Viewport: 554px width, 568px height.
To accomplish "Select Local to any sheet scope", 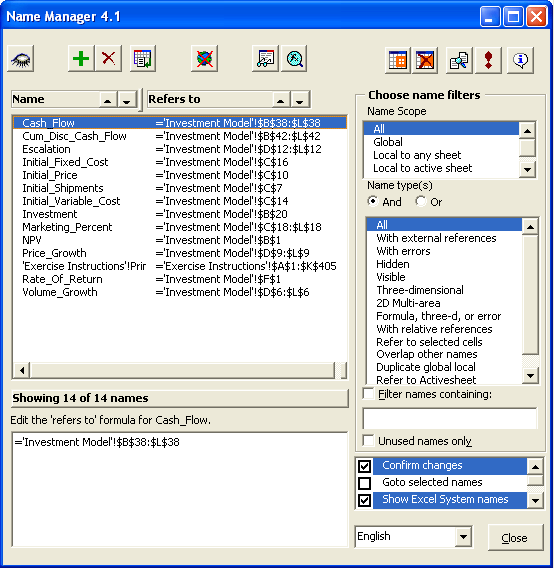I will tap(441, 155).
